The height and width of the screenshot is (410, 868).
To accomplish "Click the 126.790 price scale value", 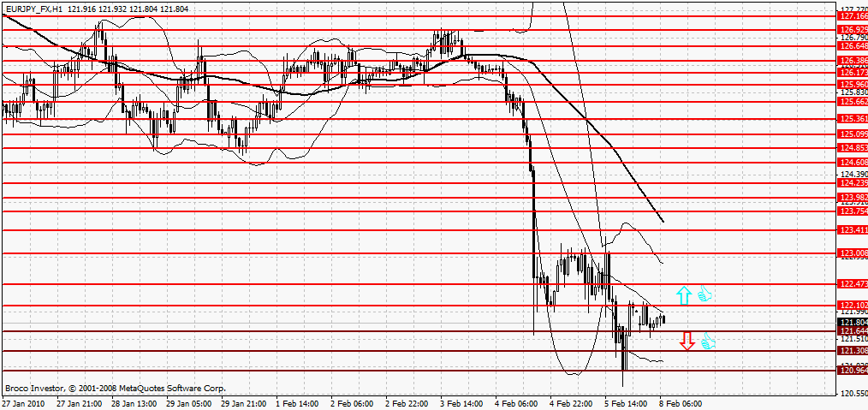I will [853, 38].
